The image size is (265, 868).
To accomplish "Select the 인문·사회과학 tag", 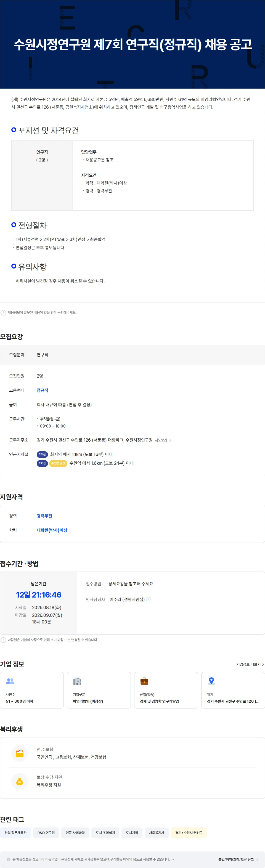I will pos(75,833).
